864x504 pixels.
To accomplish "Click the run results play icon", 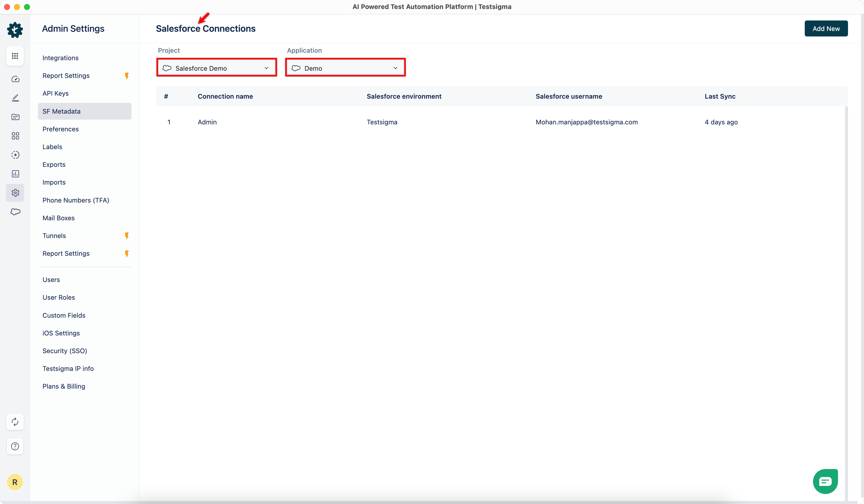I will pos(15,155).
